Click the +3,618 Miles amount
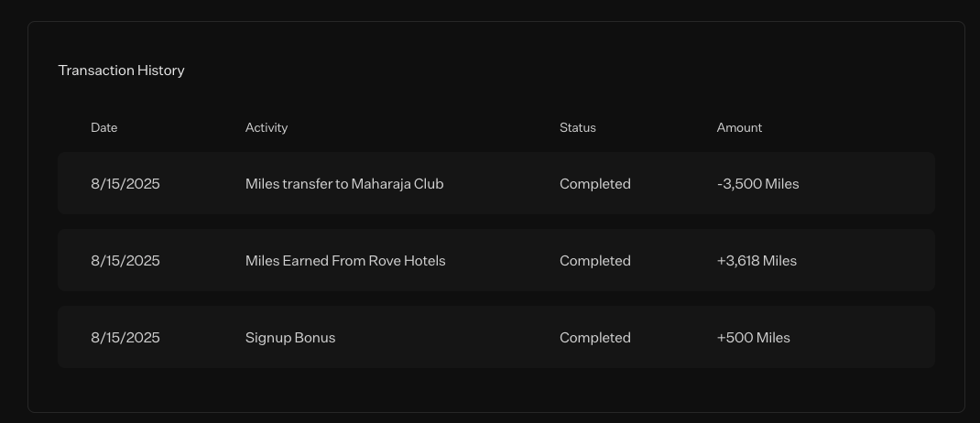 [x=757, y=261]
